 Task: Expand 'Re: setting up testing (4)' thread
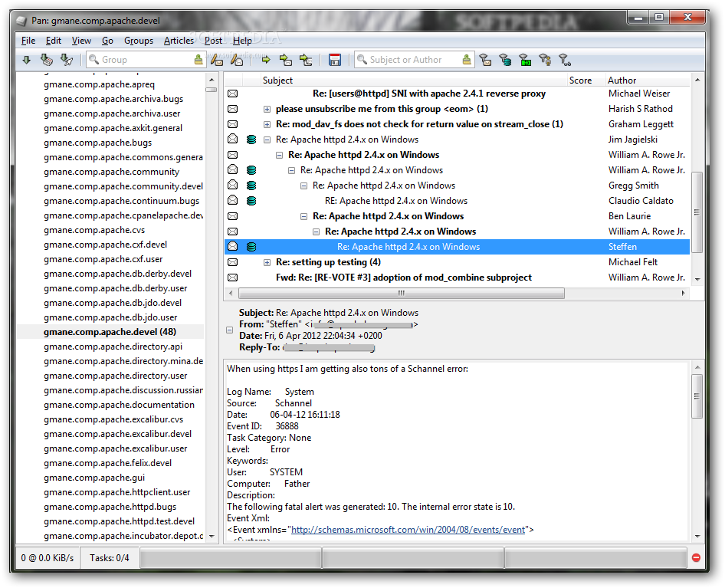coord(267,262)
